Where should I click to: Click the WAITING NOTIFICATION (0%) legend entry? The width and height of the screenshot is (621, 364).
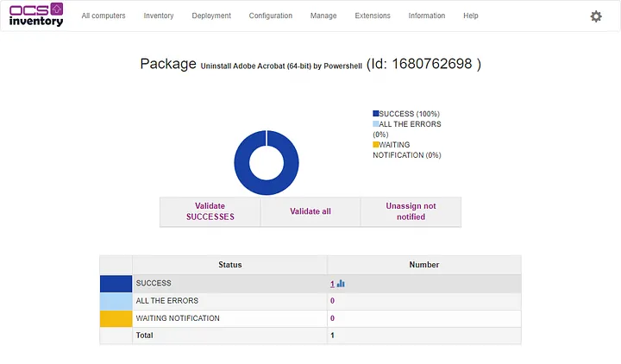click(407, 150)
